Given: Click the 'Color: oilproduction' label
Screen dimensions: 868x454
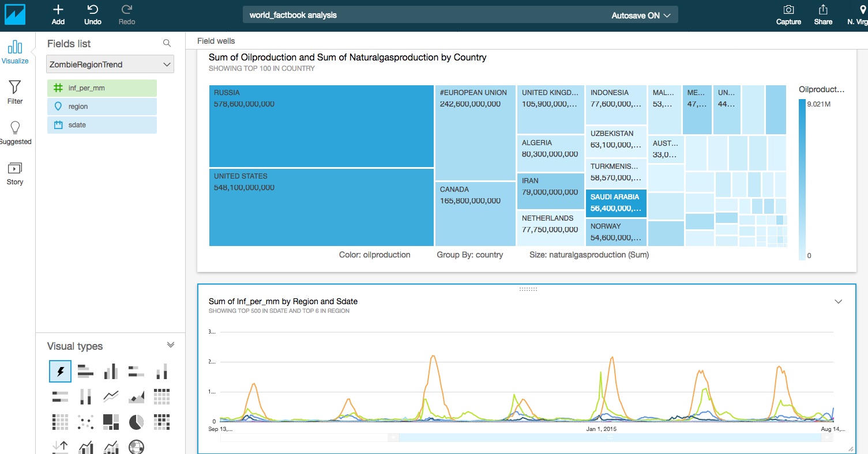Looking at the screenshot, I should click(x=375, y=255).
